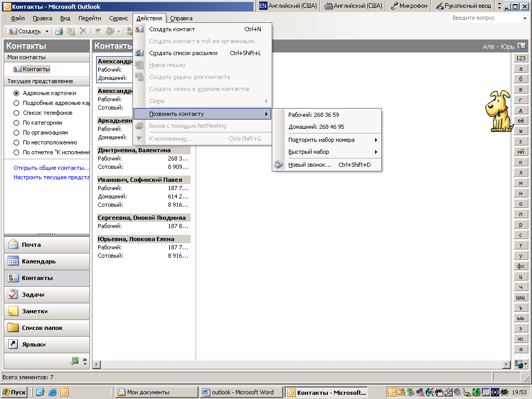Click the right arrow of horizontal scrollbar
This screenshot has width=532, height=399.
point(507,364)
